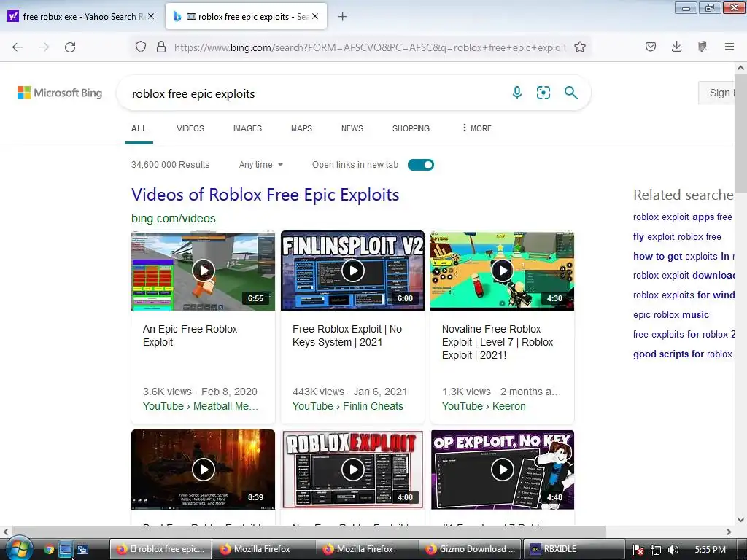View site security padlock info
Screen dimensions: 747x560
161,47
